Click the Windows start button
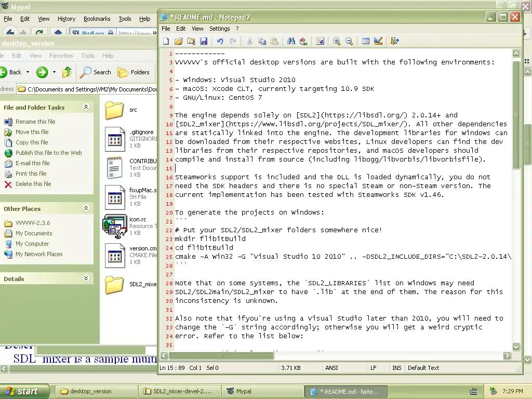 coord(24,391)
